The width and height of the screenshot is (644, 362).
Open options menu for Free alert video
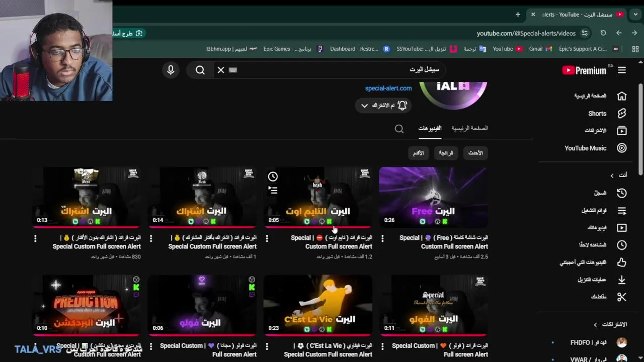(382, 238)
